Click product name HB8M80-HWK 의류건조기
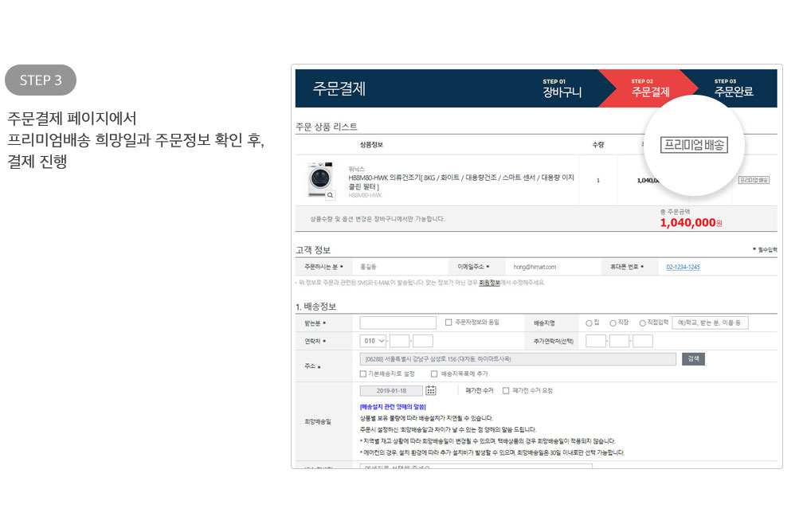Image resolution: width=803 pixels, height=532 pixels. (461, 182)
